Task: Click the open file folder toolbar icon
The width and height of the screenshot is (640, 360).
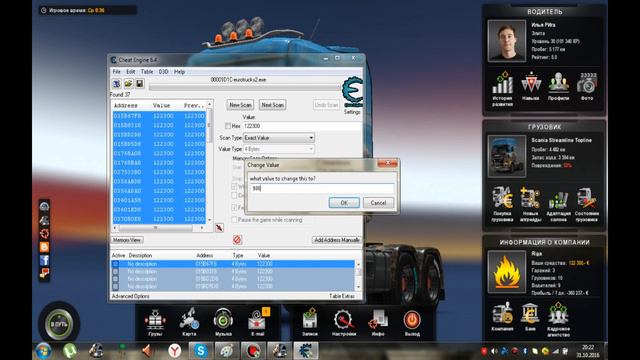Action: click(x=128, y=84)
